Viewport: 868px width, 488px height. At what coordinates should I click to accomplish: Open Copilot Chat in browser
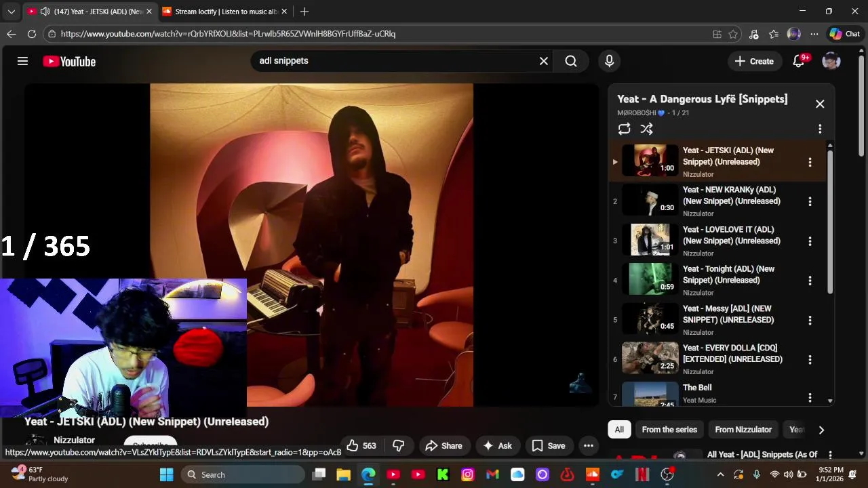[x=844, y=34]
